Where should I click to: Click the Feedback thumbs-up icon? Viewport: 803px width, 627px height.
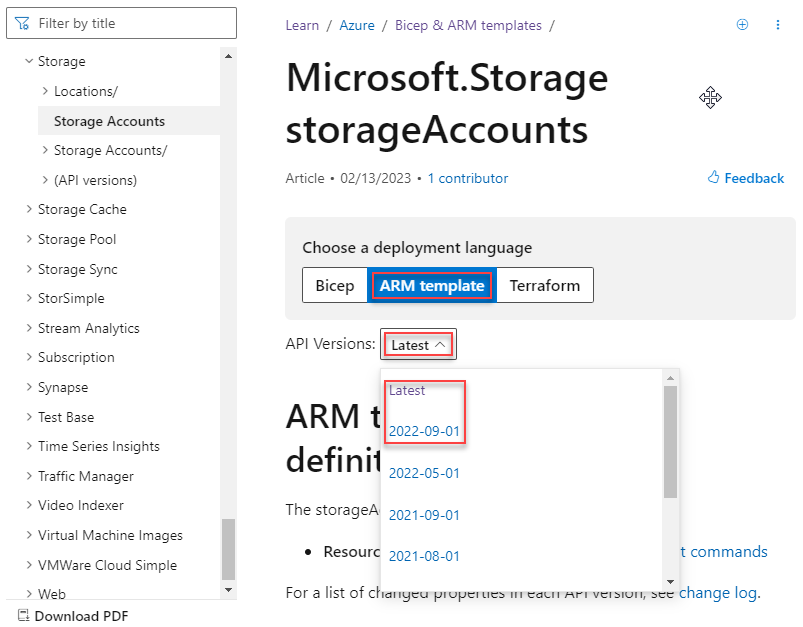click(713, 178)
